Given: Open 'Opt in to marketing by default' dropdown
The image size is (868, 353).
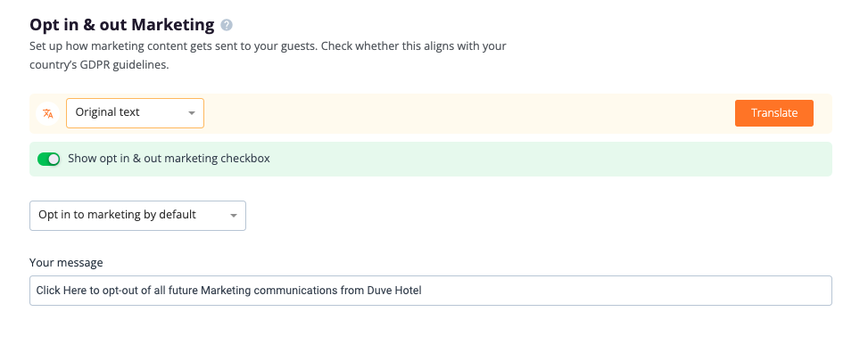Looking at the screenshot, I should [x=137, y=215].
